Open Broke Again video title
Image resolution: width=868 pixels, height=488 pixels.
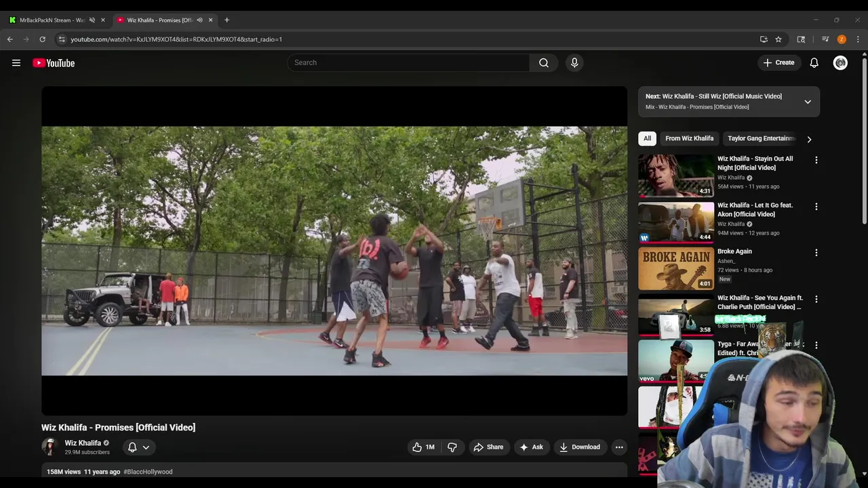[x=734, y=251]
